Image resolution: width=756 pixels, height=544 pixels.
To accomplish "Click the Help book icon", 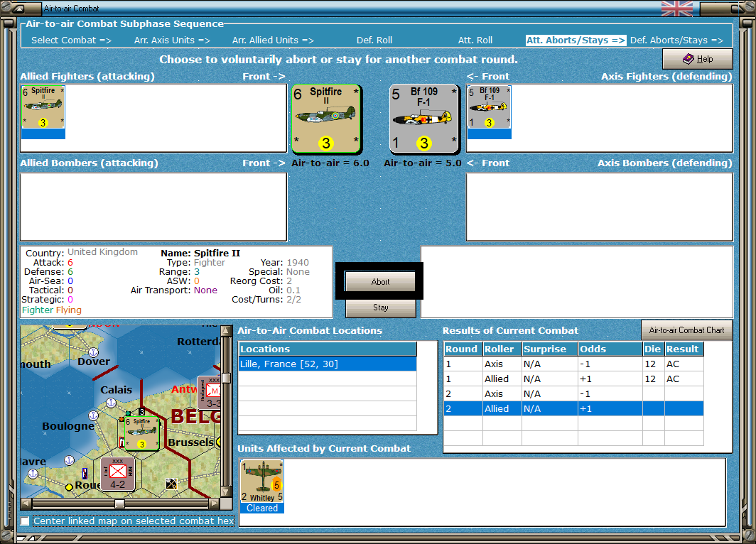I will coord(688,59).
